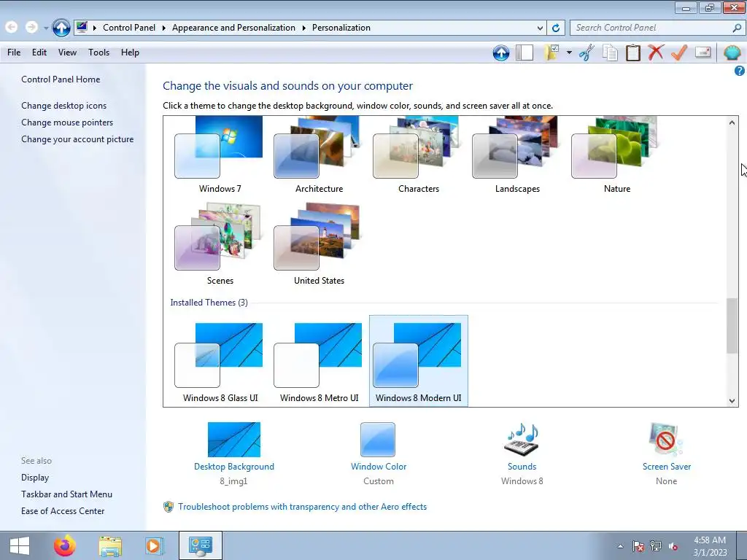Open Change desktop icons link
The height and width of the screenshot is (560, 747).
[64, 106]
